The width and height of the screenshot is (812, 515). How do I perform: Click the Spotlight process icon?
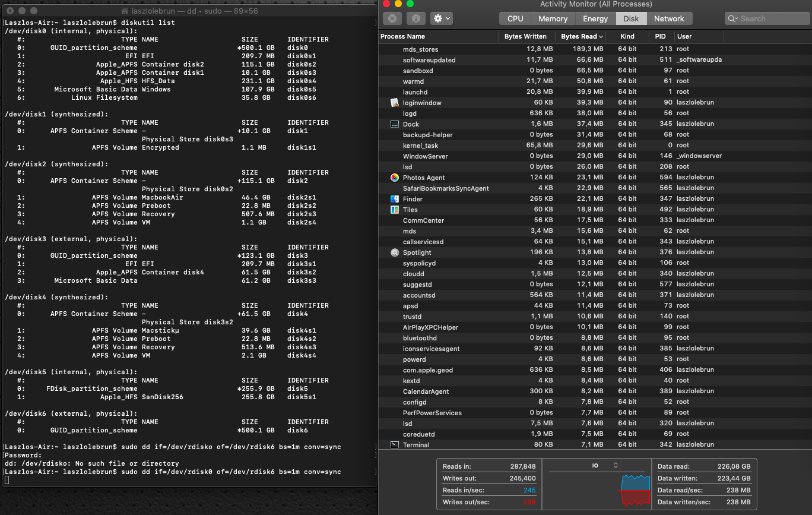click(395, 252)
